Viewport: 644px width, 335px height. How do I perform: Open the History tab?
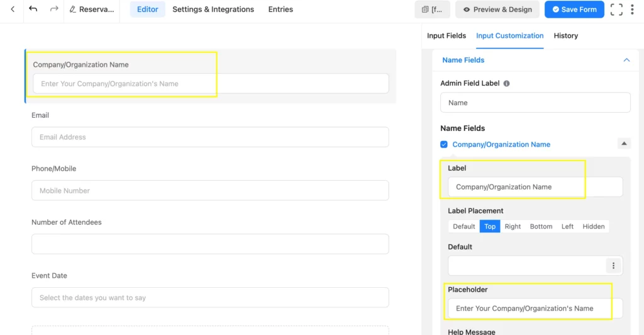coord(565,36)
